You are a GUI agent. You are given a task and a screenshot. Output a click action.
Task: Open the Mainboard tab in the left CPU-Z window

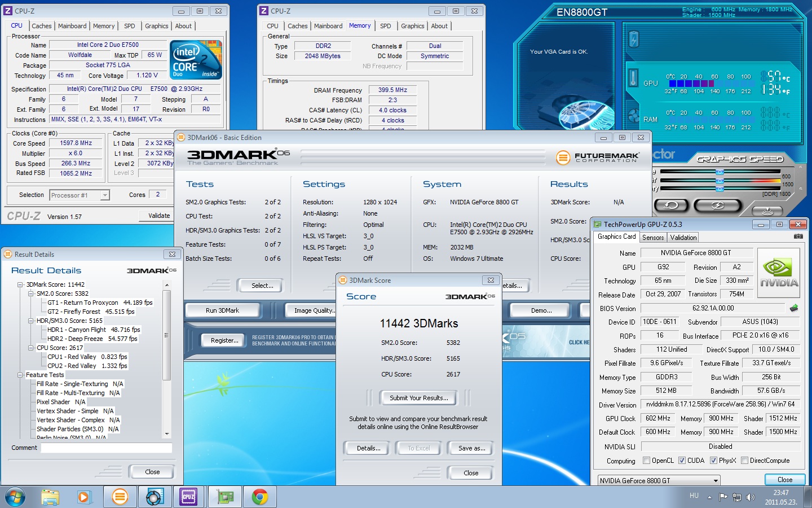72,26
